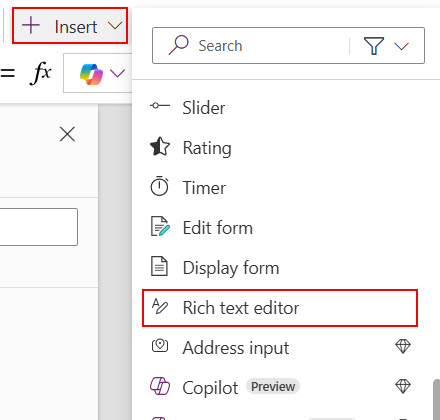Click the Rating star icon
Image resolution: width=440 pixels, height=420 pixels.
pyautogui.click(x=160, y=146)
